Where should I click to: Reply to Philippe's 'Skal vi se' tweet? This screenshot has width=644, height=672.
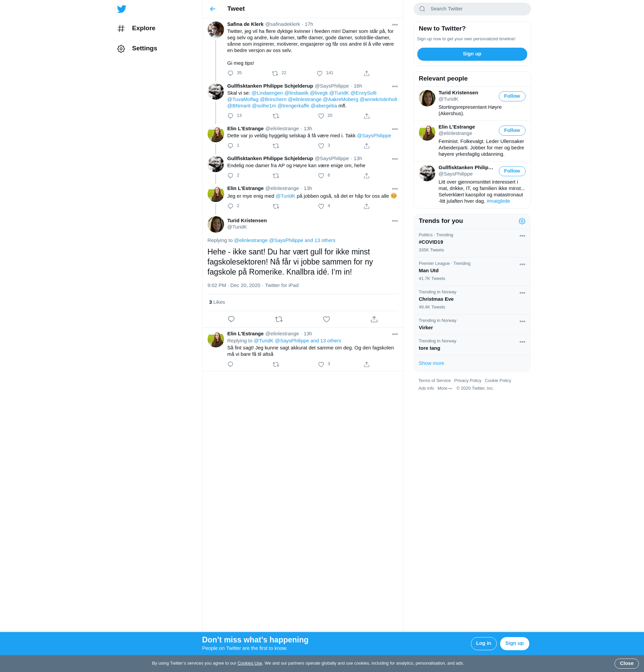pos(230,116)
